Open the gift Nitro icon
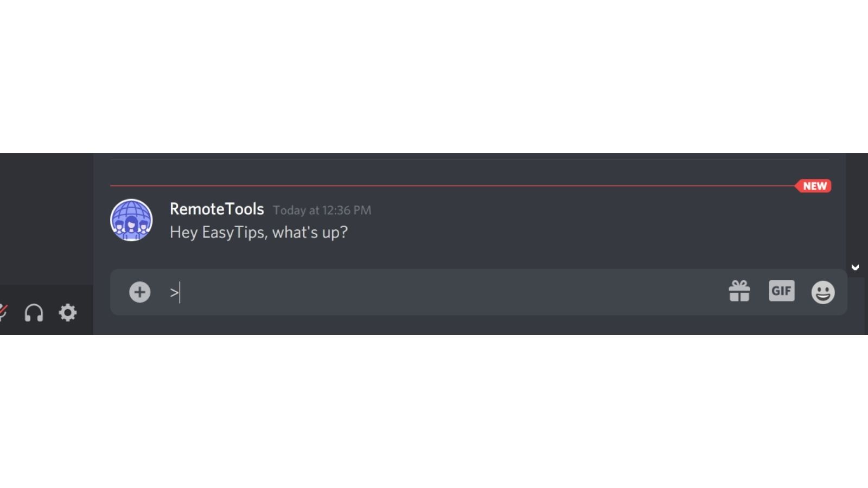868x488 pixels. click(x=739, y=291)
